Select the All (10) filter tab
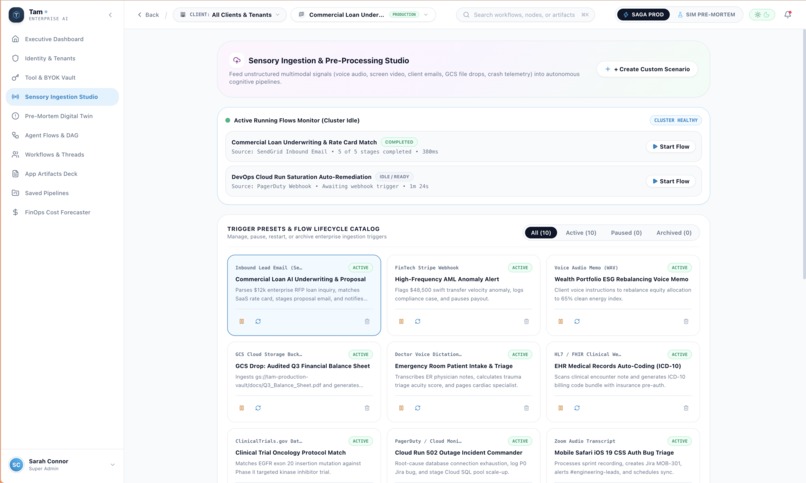 click(x=540, y=233)
